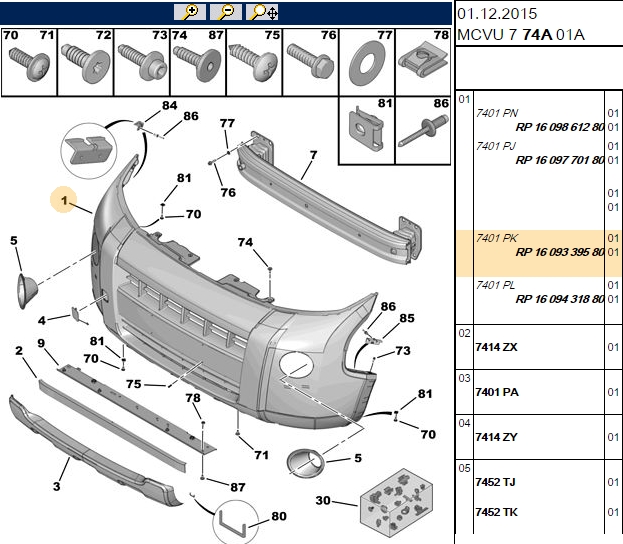Select the clip thumbnail labeled 81
Screen dimensions: 623x544
[x=367, y=131]
